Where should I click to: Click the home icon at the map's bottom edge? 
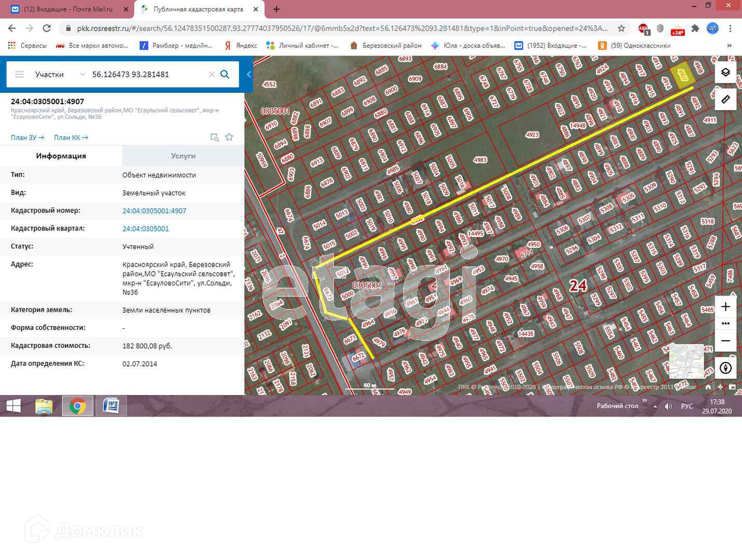coord(708,387)
